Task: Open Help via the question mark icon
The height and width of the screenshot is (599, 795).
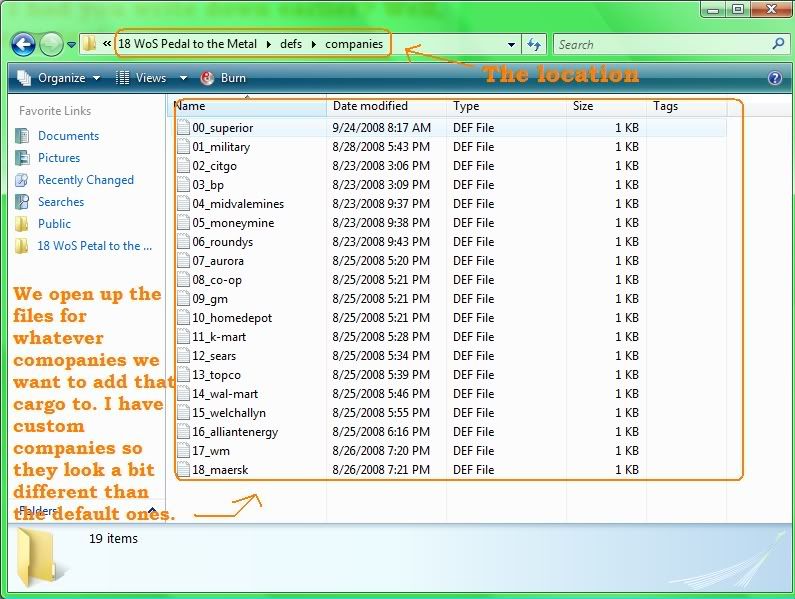Action: click(x=775, y=78)
